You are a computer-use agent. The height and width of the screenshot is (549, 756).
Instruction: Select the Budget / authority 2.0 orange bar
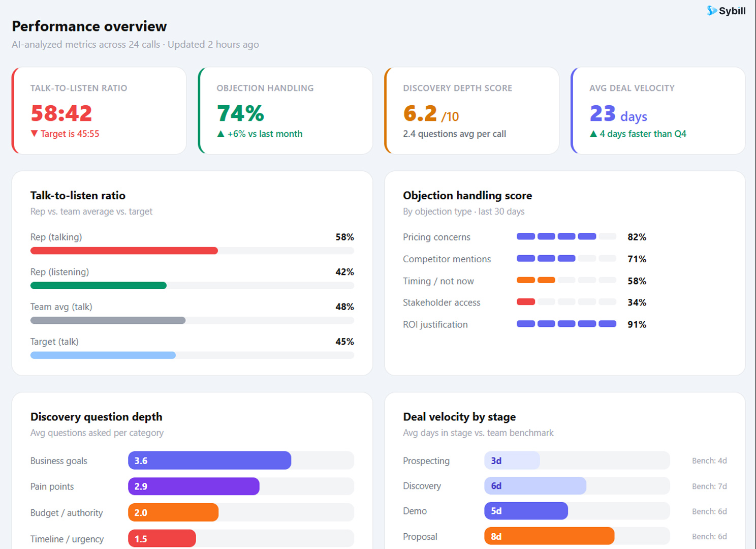pyautogui.click(x=173, y=512)
